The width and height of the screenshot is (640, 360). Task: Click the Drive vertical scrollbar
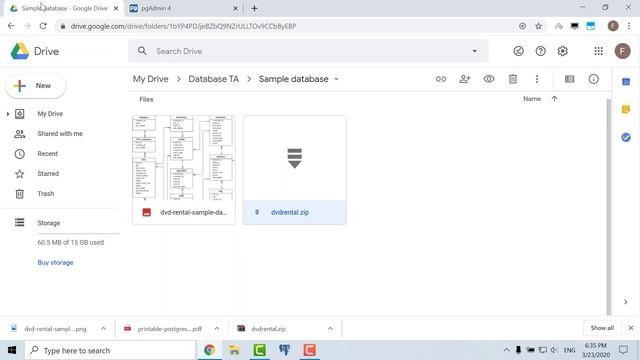click(x=609, y=206)
